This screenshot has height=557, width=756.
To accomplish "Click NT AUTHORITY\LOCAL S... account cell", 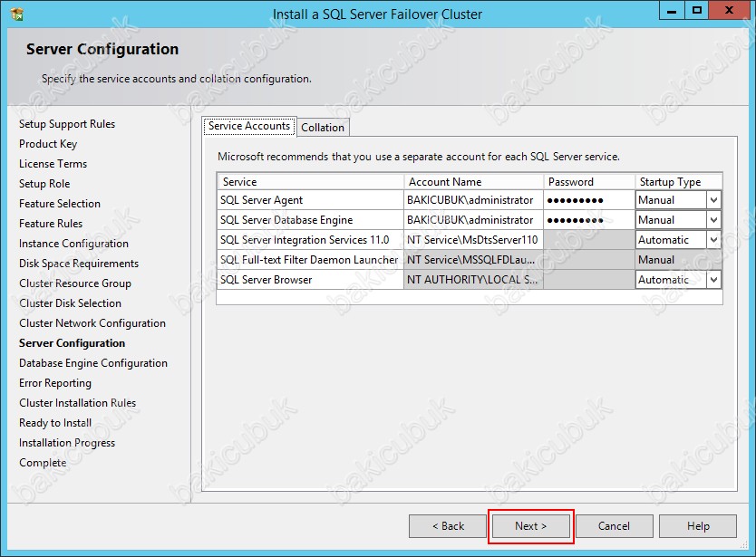I will click(x=473, y=280).
